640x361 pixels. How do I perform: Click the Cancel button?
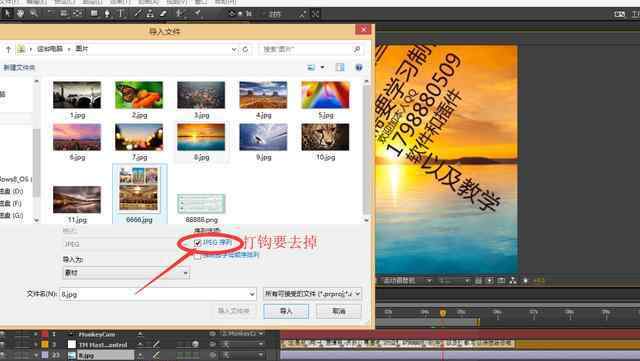339,311
